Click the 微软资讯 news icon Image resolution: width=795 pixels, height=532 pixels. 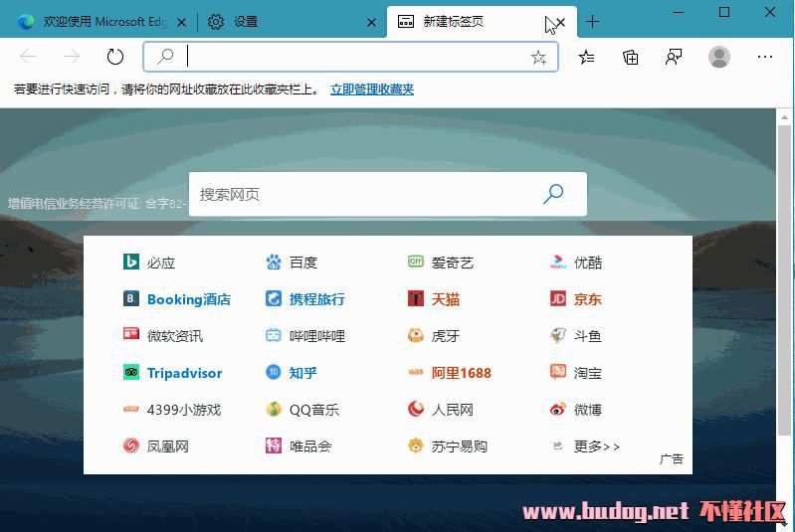click(131, 334)
